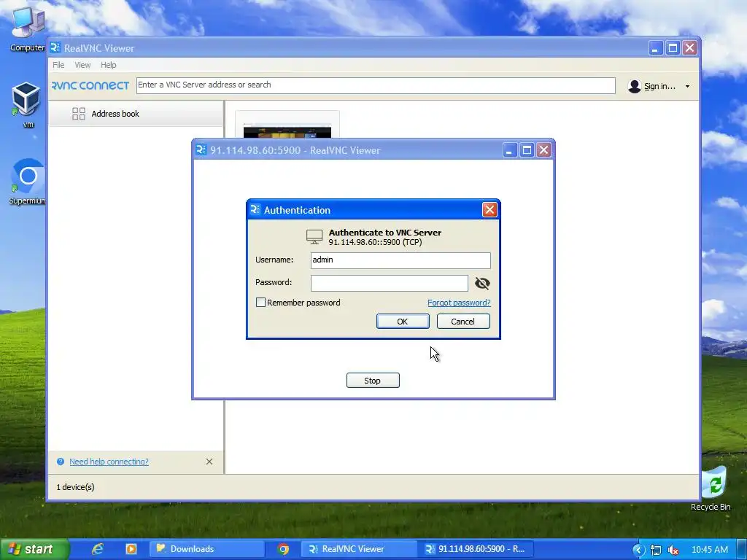Open the Help menu
The width and height of the screenshot is (747, 560).
click(108, 65)
